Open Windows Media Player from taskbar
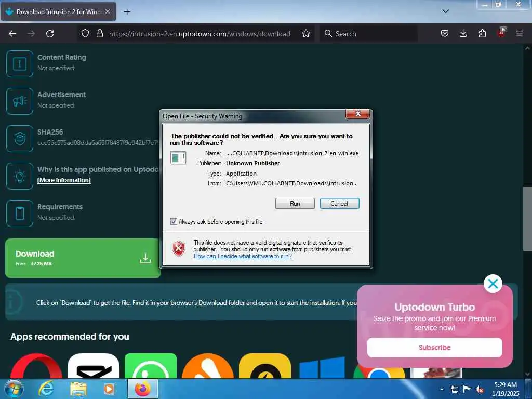The width and height of the screenshot is (532, 399). click(110, 389)
